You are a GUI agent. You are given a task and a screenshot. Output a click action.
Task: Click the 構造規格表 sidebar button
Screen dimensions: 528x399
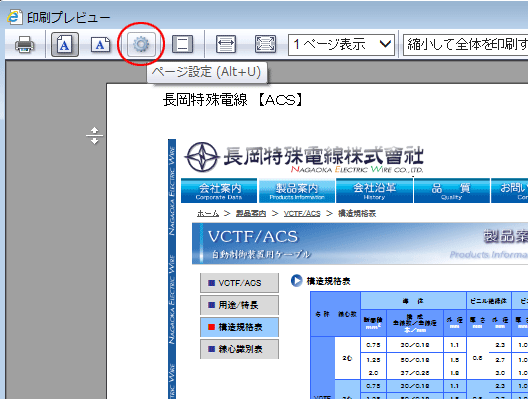239,327
